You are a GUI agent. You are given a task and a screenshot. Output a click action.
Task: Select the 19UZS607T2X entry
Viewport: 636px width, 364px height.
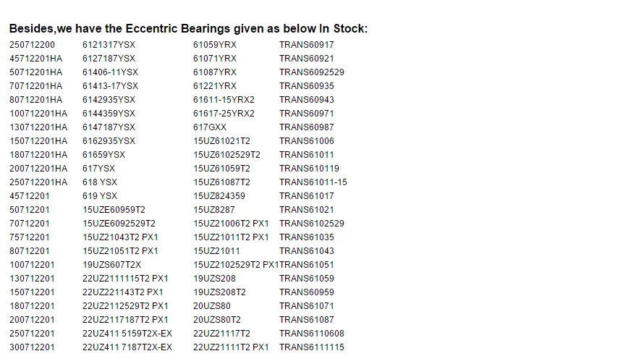111,265
